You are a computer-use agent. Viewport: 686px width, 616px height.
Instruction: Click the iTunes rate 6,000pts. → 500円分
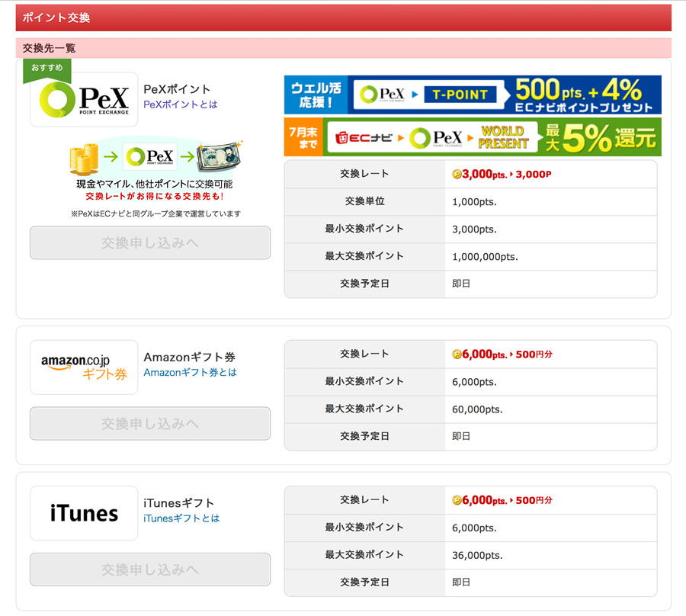click(x=502, y=500)
